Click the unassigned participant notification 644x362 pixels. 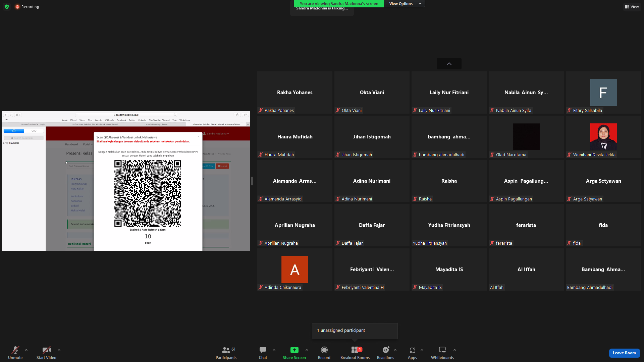pos(355,331)
